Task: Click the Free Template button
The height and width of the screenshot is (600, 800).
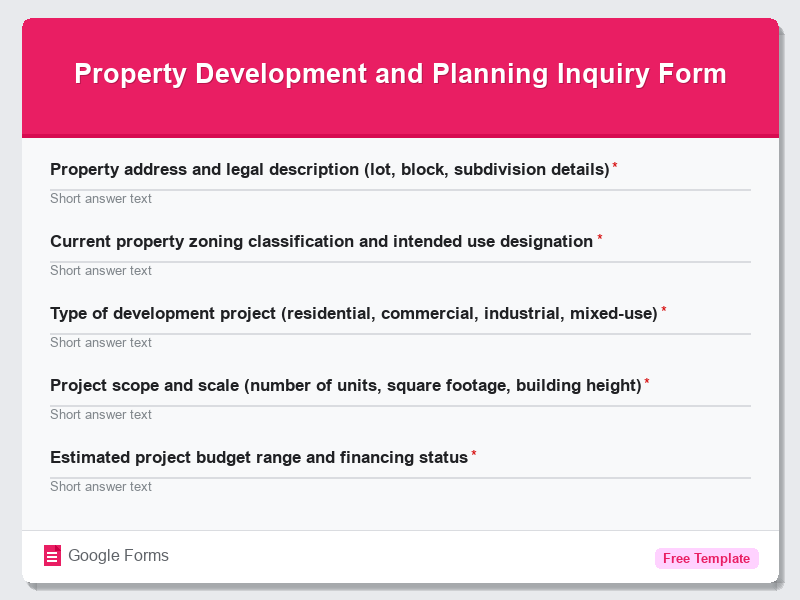Action: [x=707, y=558]
